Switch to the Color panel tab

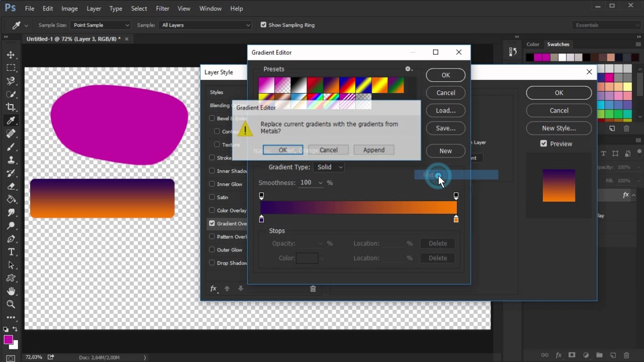point(533,44)
